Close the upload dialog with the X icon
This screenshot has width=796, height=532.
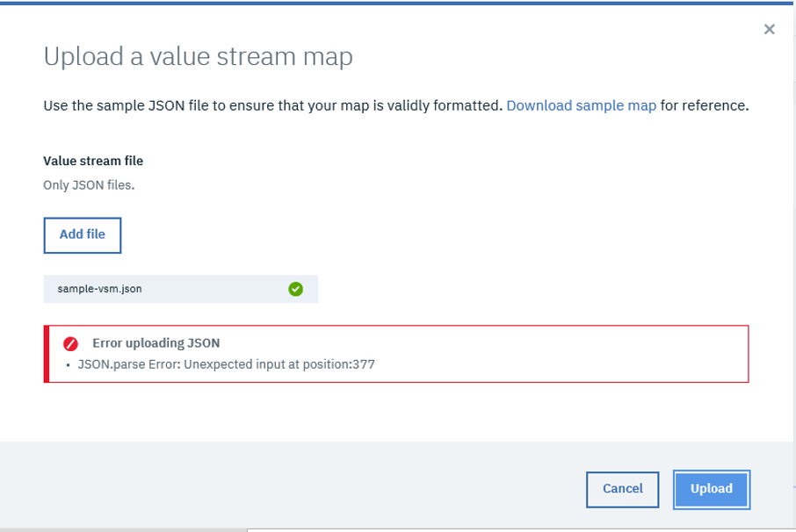pos(769,30)
